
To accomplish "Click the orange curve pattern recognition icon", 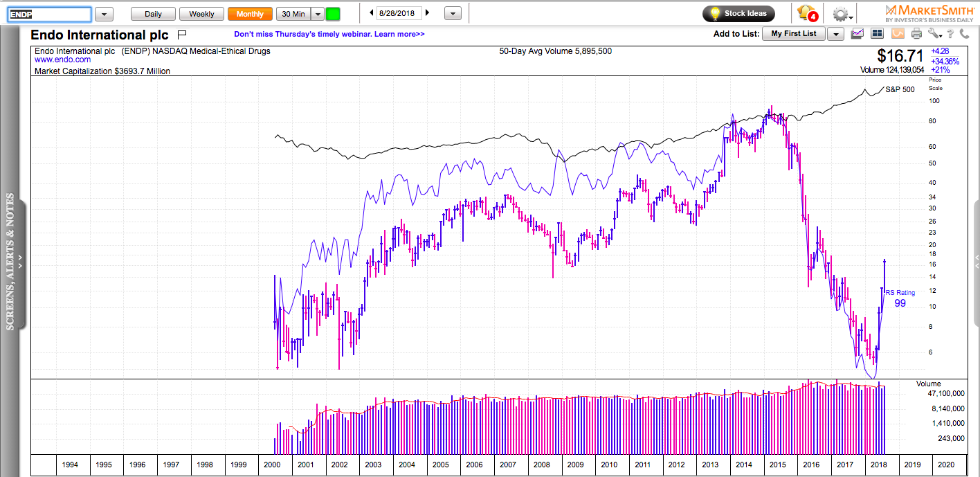I will tap(898, 33).
